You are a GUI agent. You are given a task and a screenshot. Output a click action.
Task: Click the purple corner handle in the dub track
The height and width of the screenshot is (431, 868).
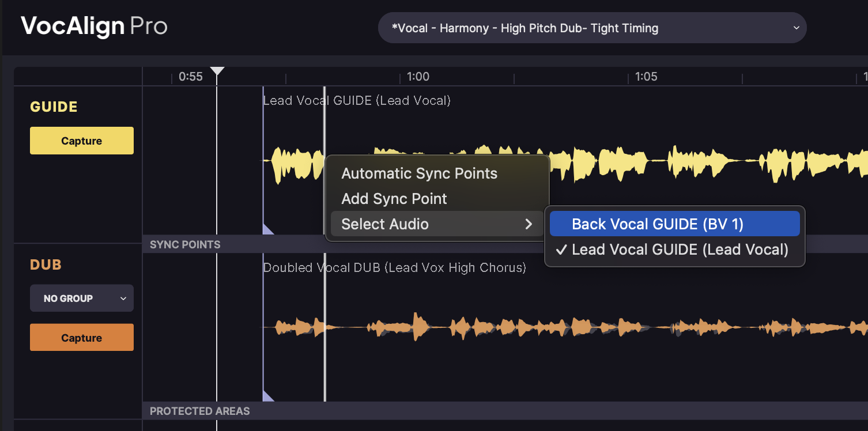click(x=267, y=396)
